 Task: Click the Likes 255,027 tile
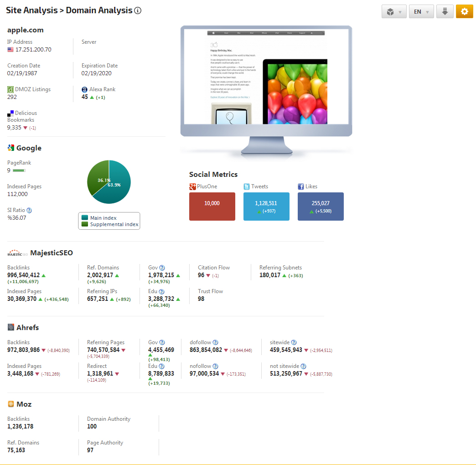click(x=321, y=207)
